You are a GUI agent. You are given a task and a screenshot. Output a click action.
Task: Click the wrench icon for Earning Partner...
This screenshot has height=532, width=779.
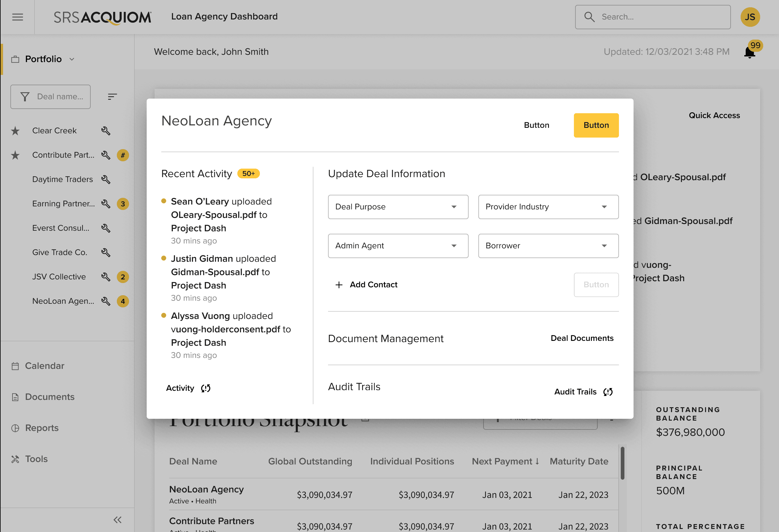(x=106, y=204)
